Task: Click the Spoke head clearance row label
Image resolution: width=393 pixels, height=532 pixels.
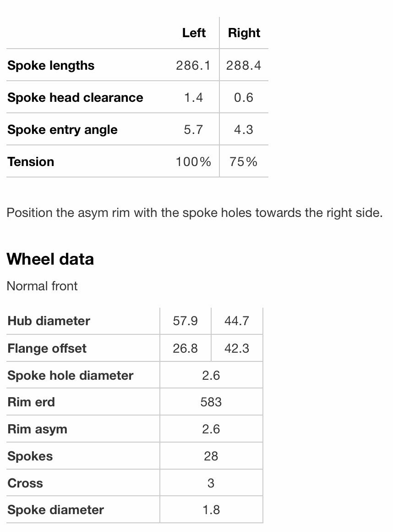Action: pos(75,98)
